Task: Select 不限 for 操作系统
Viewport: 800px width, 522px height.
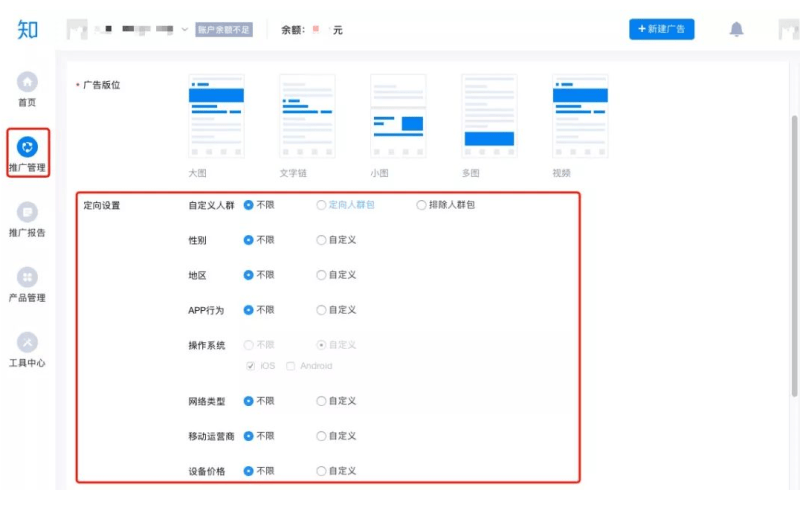Action: pos(248,345)
